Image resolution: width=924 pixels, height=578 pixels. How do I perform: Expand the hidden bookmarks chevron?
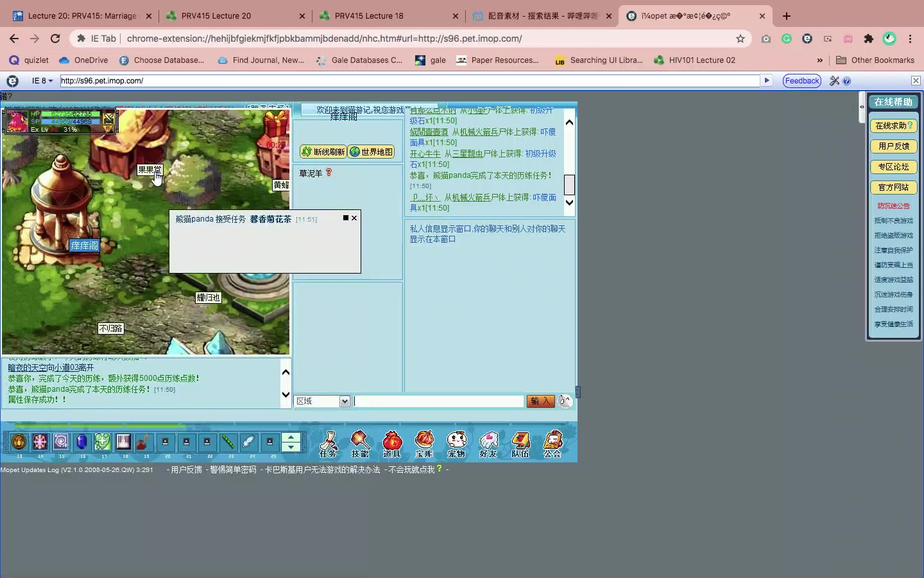(x=819, y=60)
